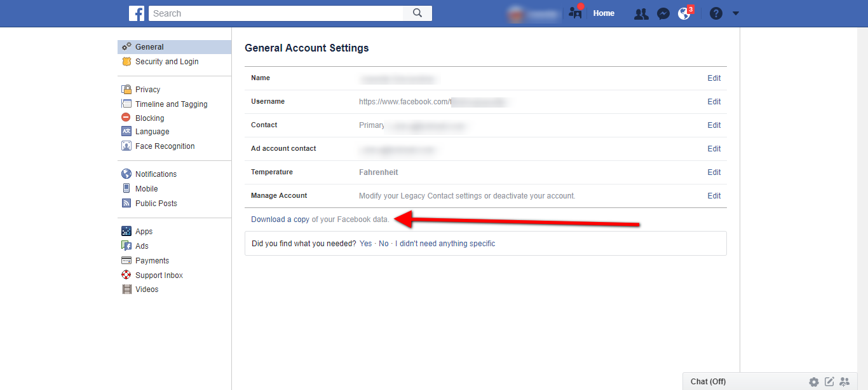The width and height of the screenshot is (868, 390).
Task: Edit the Manage Account setting
Action: [x=714, y=196]
